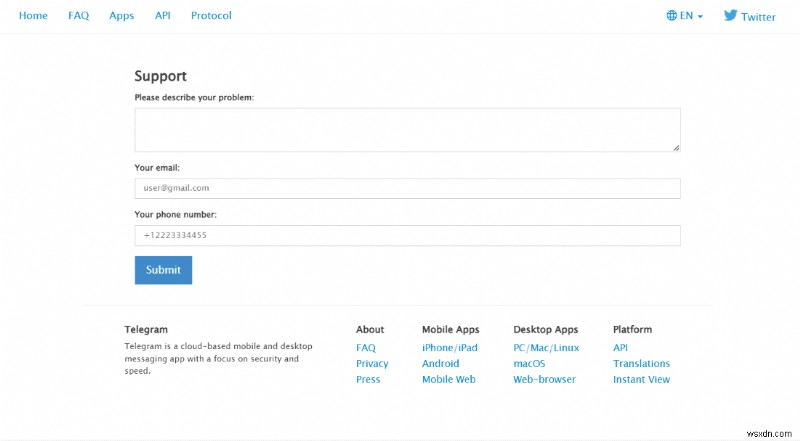Viewport: 800px width, 441px height.
Task: Go to FAQ in top navigation
Action: click(79, 16)
